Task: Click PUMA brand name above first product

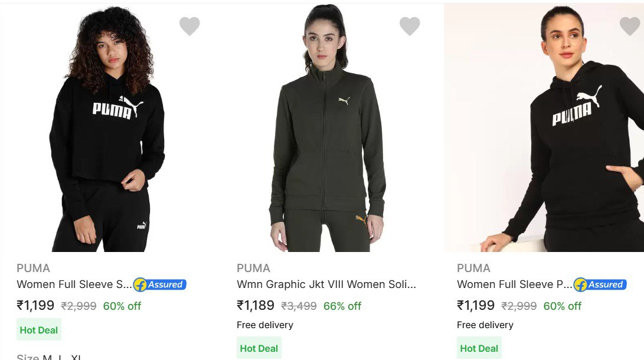Action: coord(33,268)
